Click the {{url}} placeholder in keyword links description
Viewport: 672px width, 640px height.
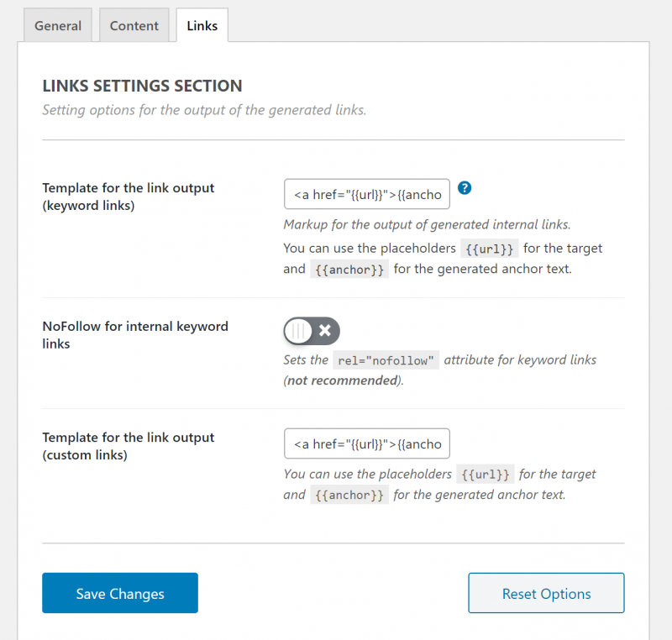click(490, 249)
